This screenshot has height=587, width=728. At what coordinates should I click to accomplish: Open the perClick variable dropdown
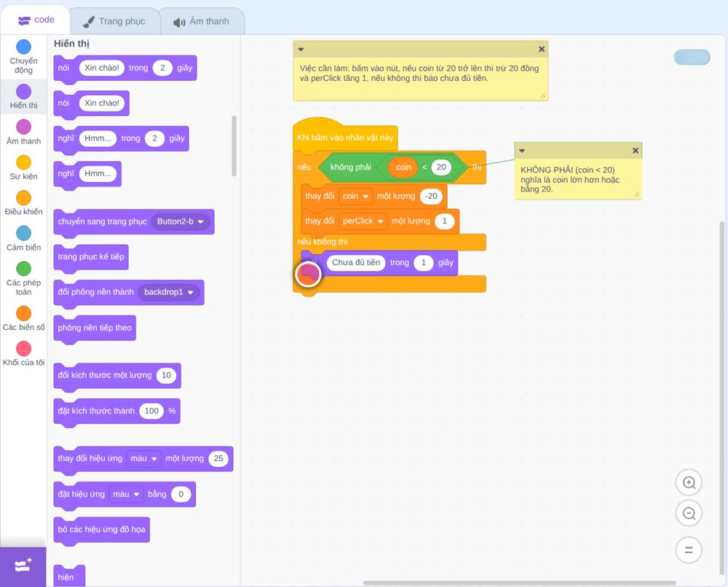[363, 221]
